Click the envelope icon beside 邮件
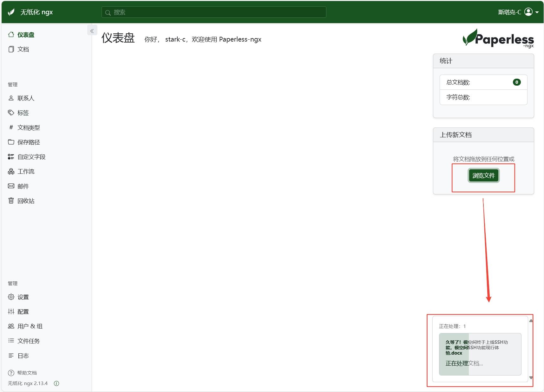 [11, 186]
